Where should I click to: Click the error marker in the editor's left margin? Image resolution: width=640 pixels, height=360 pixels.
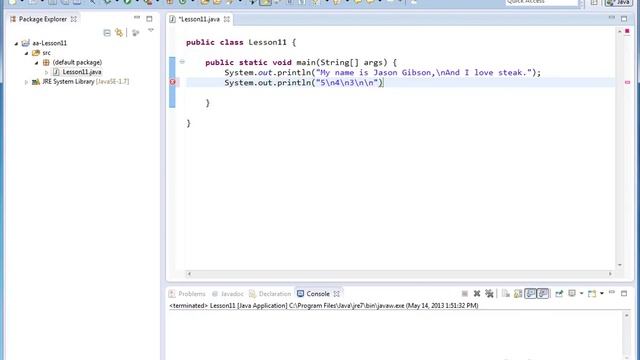click(173, 82)
